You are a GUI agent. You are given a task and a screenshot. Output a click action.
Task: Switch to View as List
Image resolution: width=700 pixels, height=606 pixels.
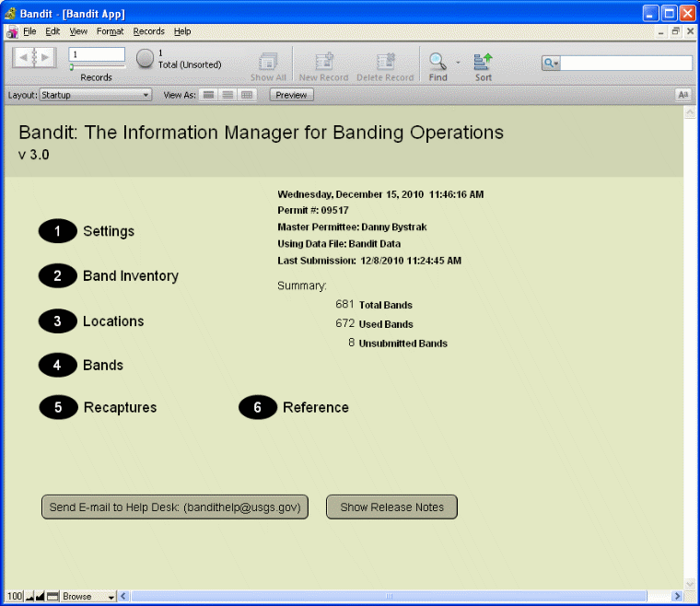coord(227,95)
